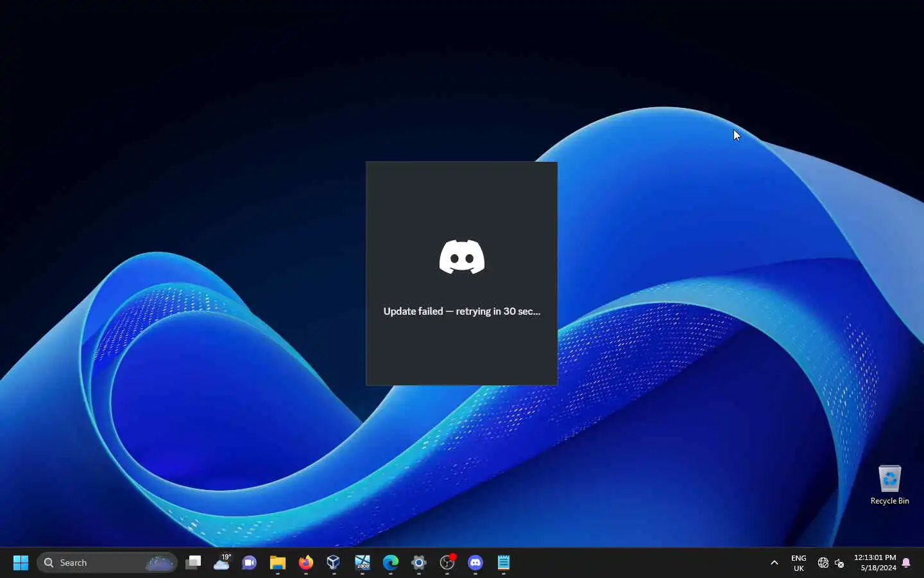924x578 pixels.
Task: Open the Notepad icon in the taskbar
Action: click(x=504, y=563)
